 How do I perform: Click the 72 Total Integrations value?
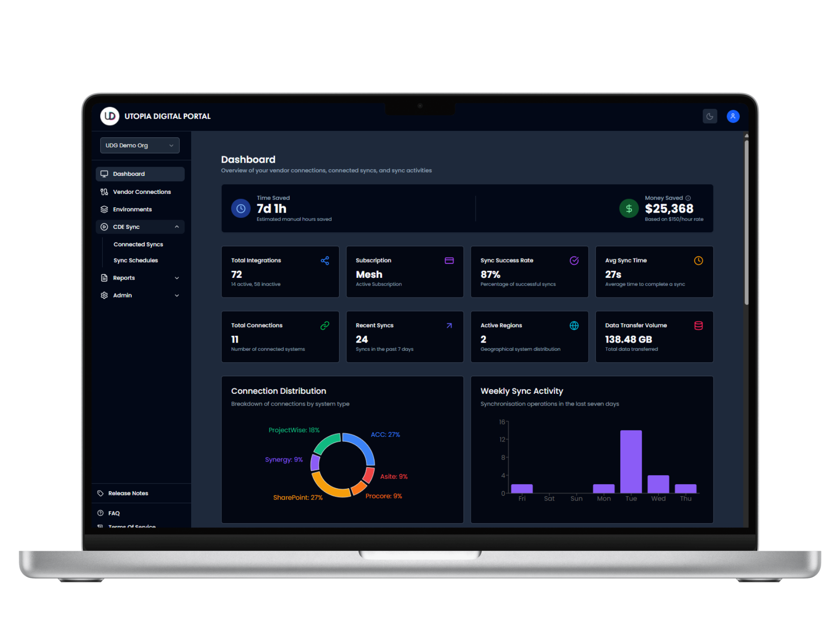pos(236,274)
